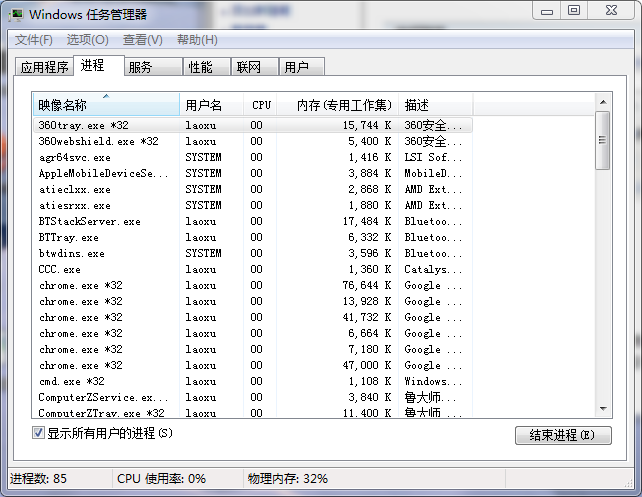Select the BTStackServer.exe process
Image resolution: width=642 pixels, height=497 pixels.
[x=253, y=221]
